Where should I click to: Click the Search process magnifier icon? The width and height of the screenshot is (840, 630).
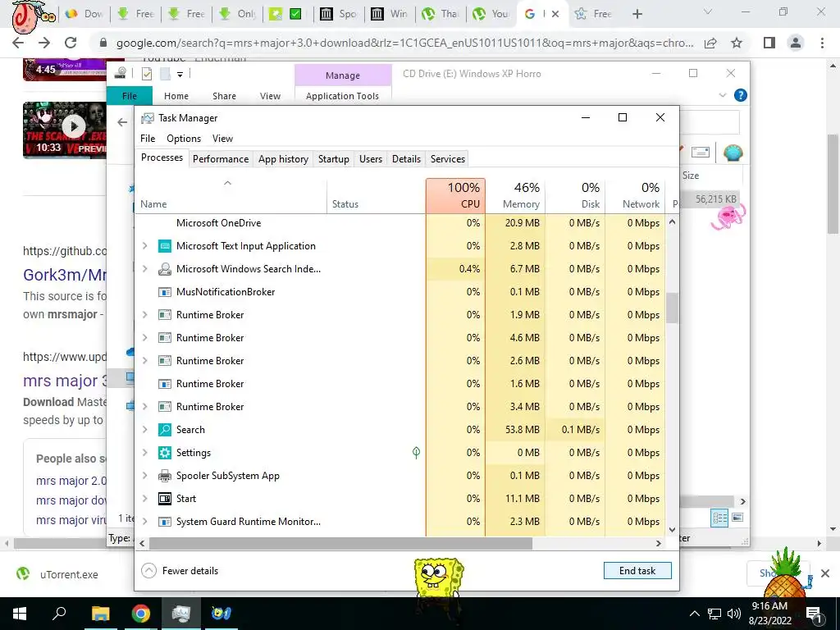tap(164, 430)
